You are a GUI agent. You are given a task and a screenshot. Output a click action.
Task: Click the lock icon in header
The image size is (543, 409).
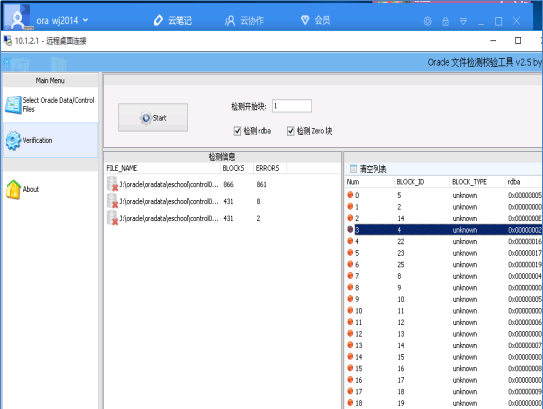click(x=445, y=21)
